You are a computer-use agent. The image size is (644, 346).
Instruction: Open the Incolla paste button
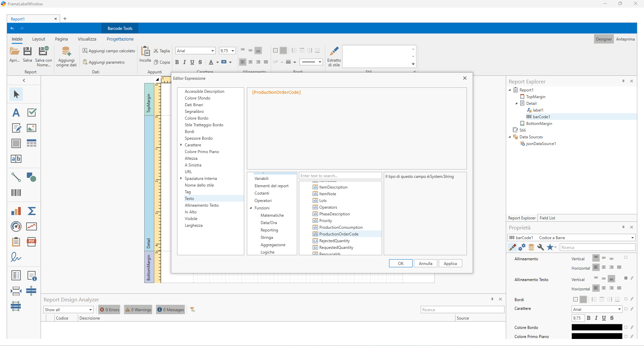click(145, 55)
